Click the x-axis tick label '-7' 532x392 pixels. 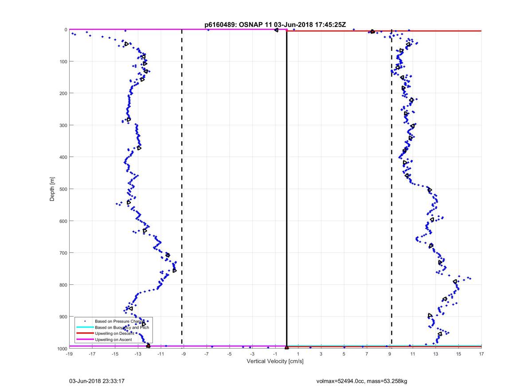coord(207,354)
